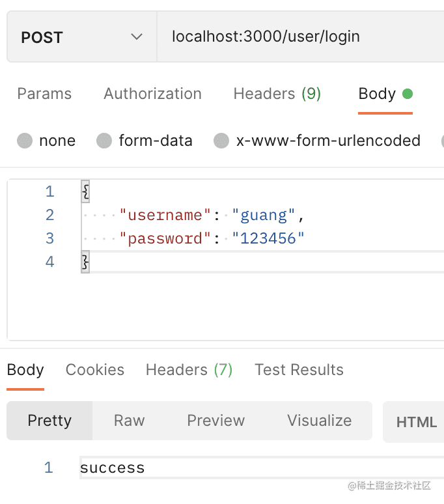This screenshot has height=504, width=444.
Task: Open the Authorization tab
Action: click(x=152, y=94)
